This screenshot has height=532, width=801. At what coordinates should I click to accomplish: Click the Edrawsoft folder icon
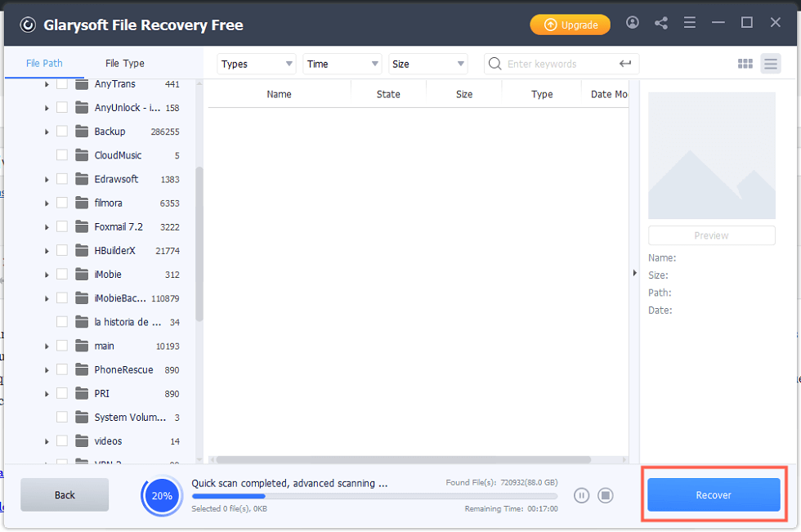tap(82, 179)
